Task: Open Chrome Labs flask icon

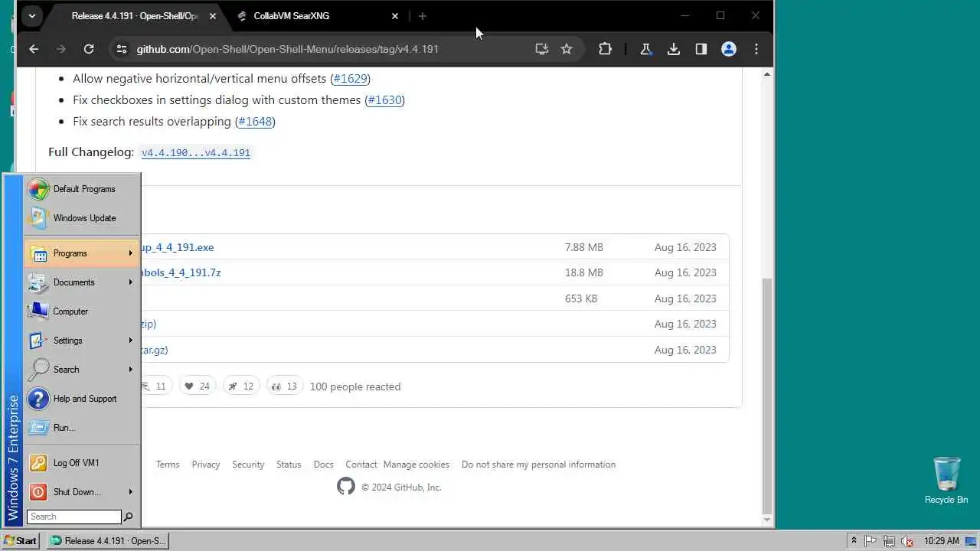Action: (645, 49)
